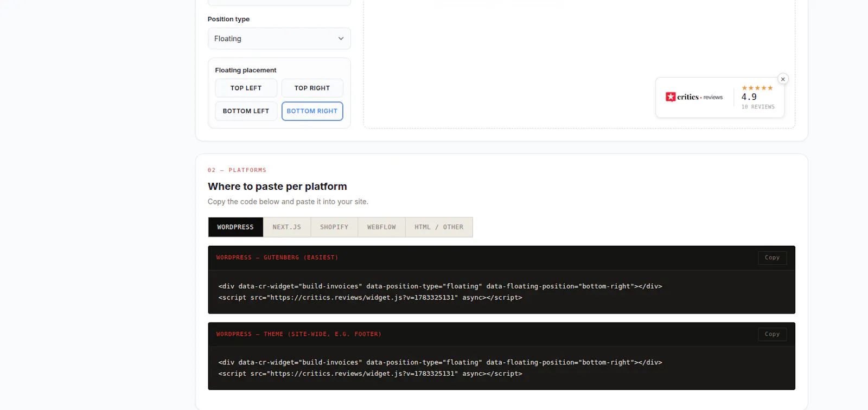Open the Shopify platform tab
This screenshot has width=868, height=410.
(334, 227)
